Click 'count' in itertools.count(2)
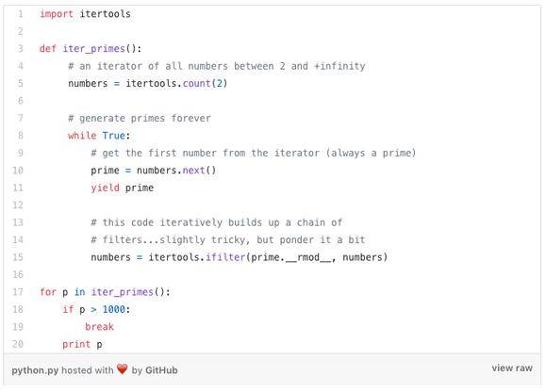The image size is (546, 392). pos(197,84)
